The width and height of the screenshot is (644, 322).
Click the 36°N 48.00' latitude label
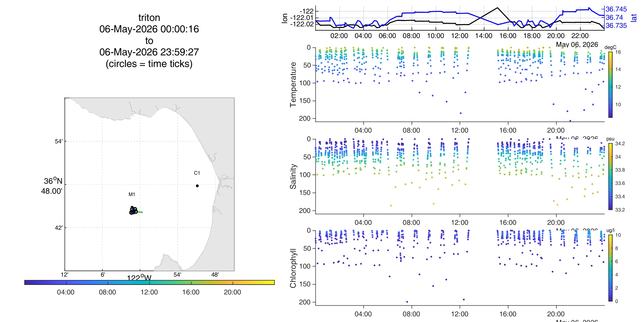[x=52, y=186]
